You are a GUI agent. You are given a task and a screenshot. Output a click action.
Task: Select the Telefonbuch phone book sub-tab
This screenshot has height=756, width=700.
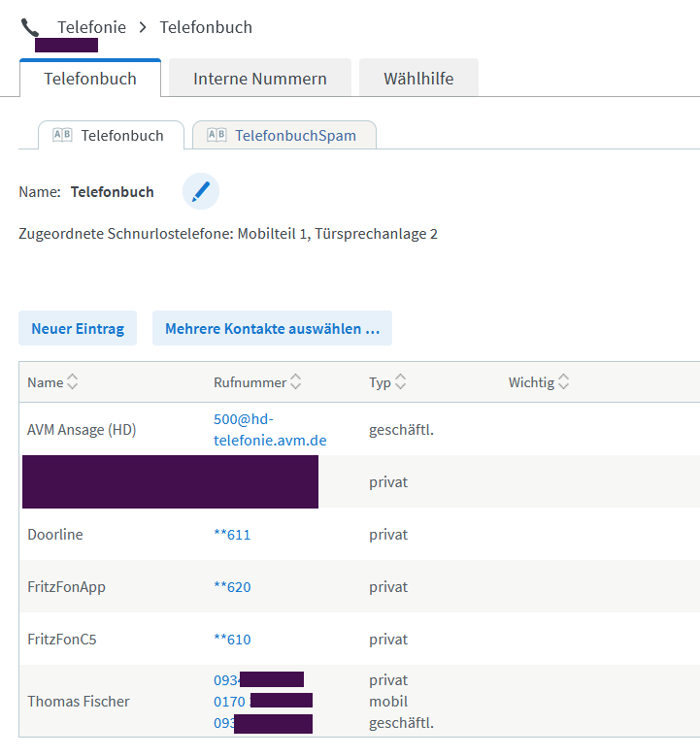pos(111,135)
